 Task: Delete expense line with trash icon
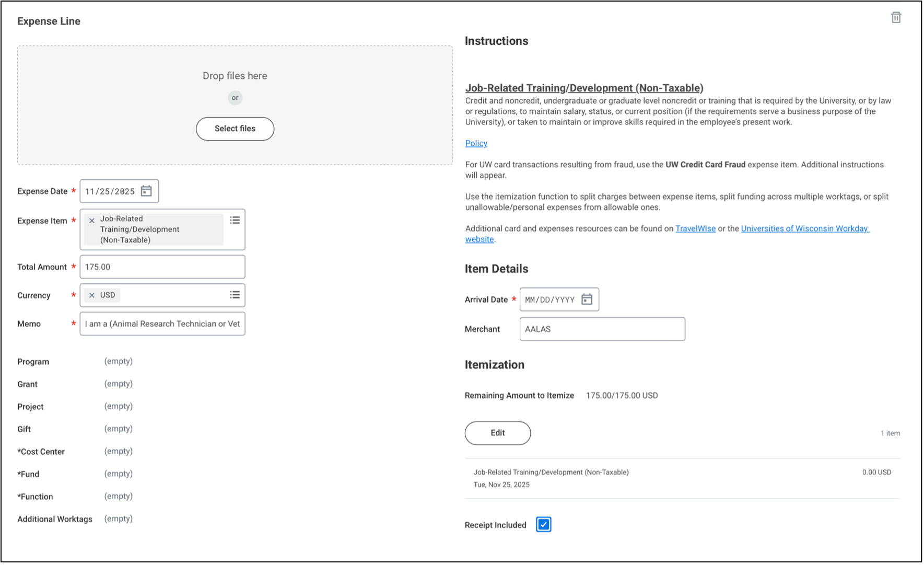pos(896,18)
